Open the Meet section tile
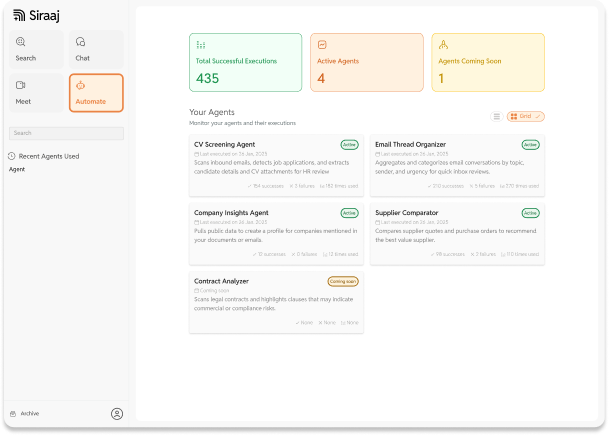This screenshot has height=436, width=609. (36, 93)
